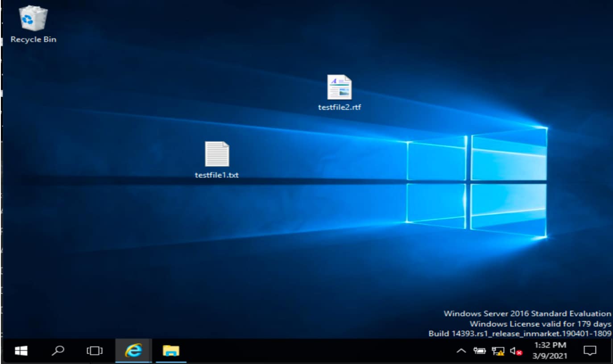Open Task View from the taskbar
The height and width of the screenshot is (364, 613).
click(95, 351)
